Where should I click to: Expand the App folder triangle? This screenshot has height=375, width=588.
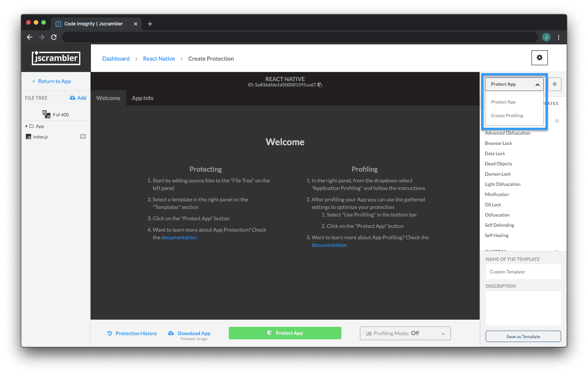(27, 126)
